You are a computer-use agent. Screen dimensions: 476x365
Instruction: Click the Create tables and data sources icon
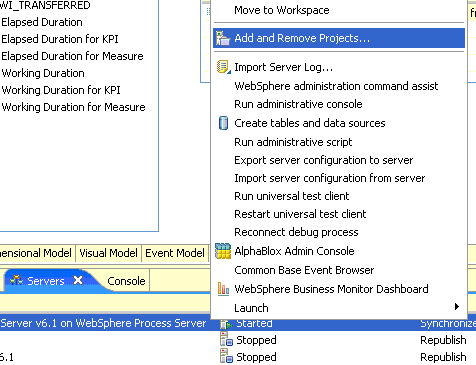(x=223, y=123)
